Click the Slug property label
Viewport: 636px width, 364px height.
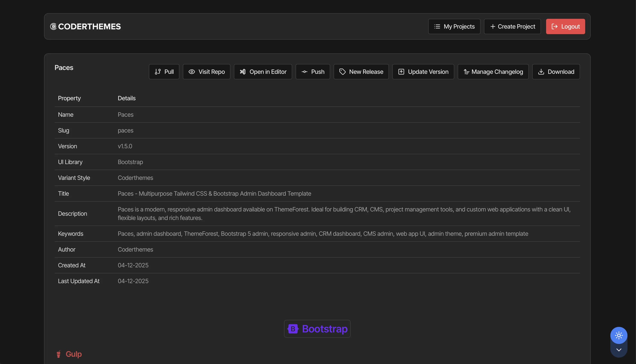point(64,131)
